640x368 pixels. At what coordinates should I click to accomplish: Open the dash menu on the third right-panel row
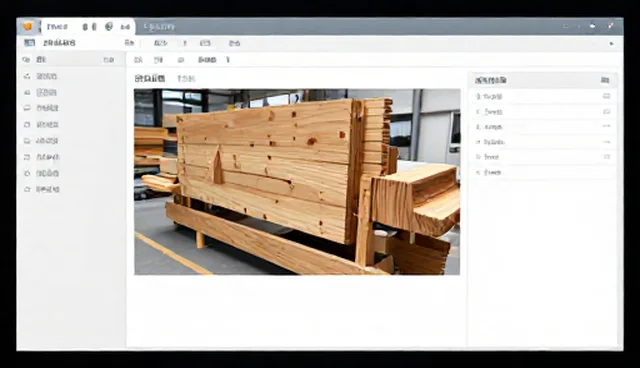607,126
